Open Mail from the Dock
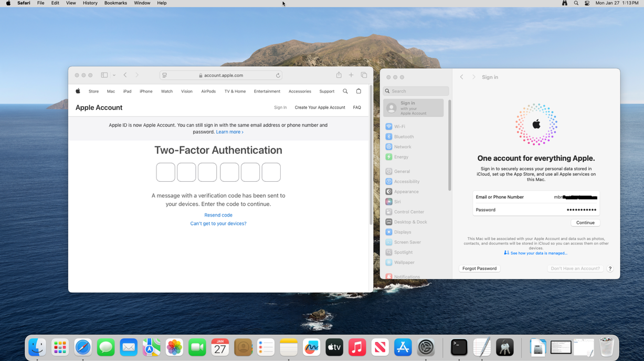Screen dimensions: 644x361 129,347
